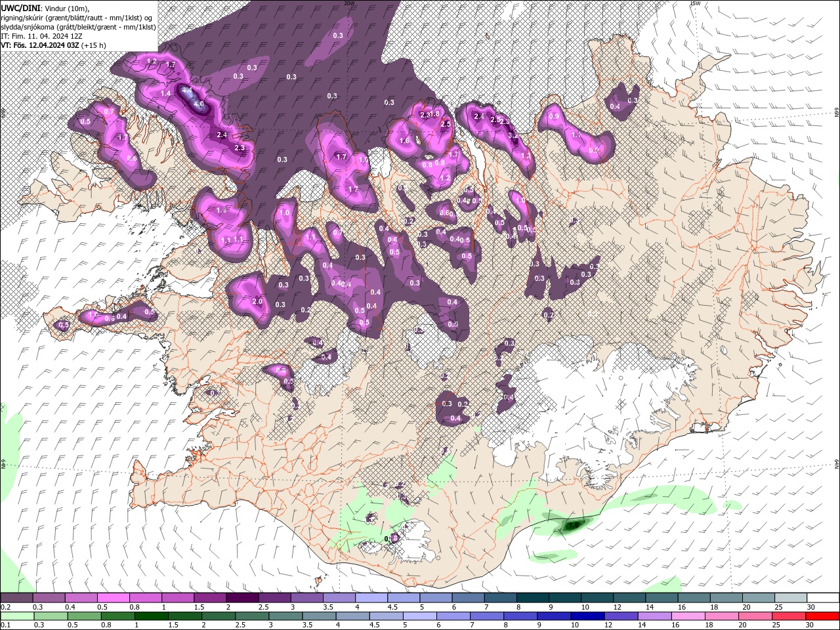Click the 'VT: Fös. 12.04.2024 03Z' valid time
The image size is (840, 630).
(x=39, y=45)
